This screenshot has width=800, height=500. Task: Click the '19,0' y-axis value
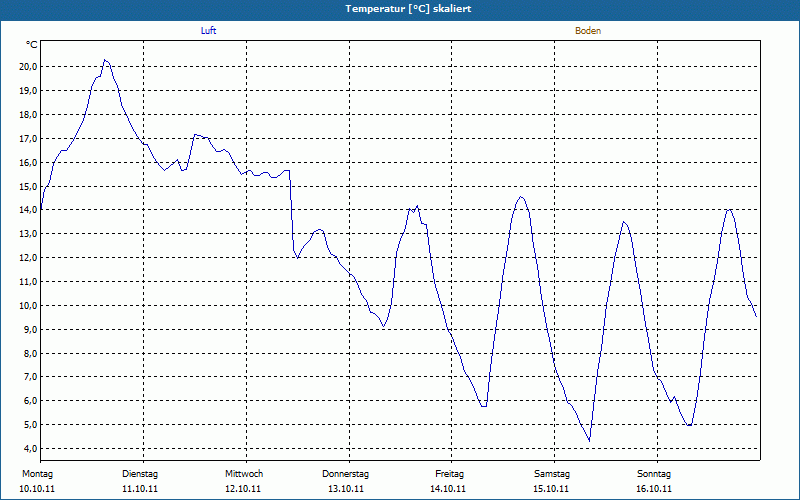tap(28, 91)
